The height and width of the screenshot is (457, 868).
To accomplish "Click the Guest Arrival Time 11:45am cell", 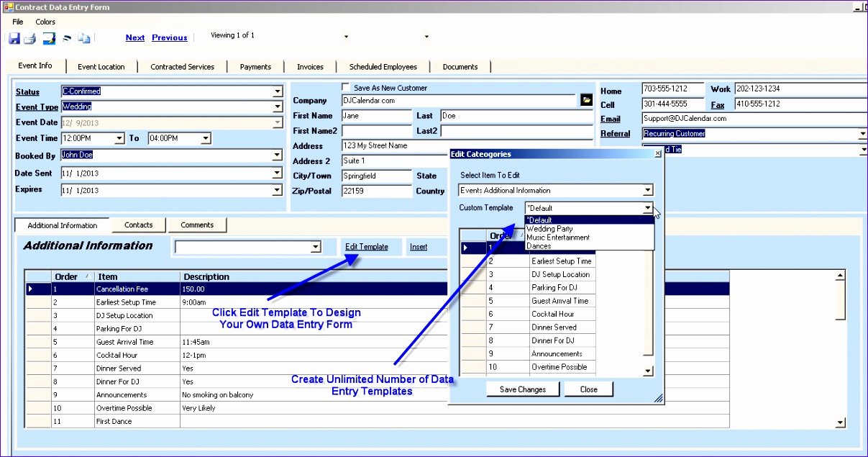I will 454,343.
